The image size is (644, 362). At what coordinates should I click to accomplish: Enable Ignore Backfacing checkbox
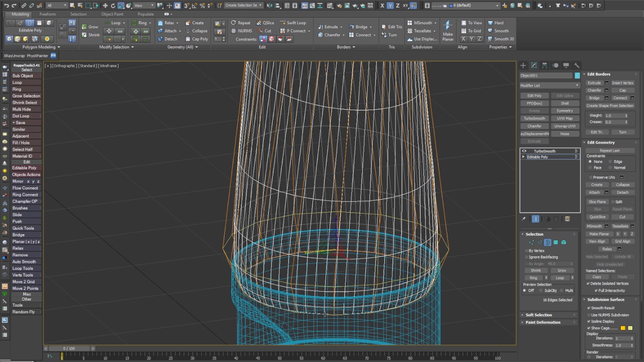click(526, 257)
